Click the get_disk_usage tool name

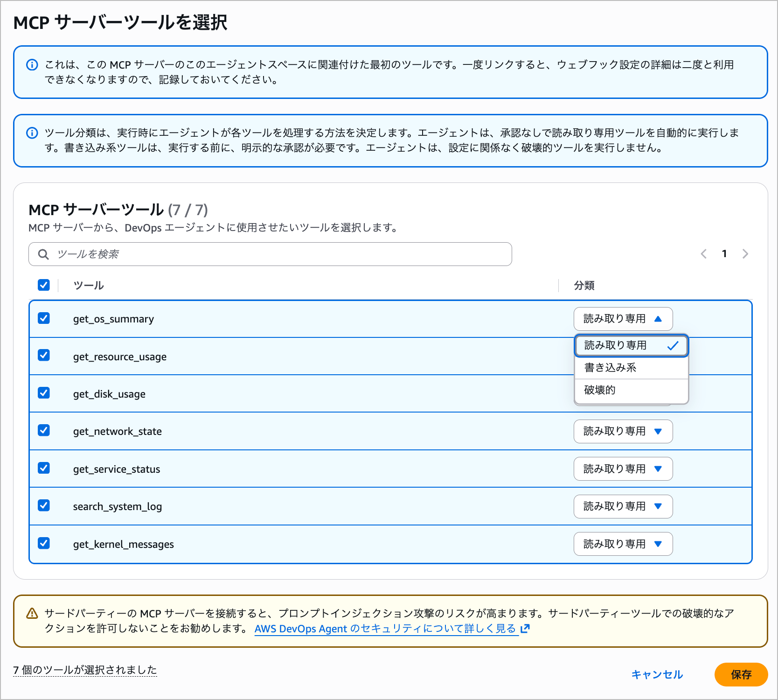pyautogui.click(x=109, y=394)
